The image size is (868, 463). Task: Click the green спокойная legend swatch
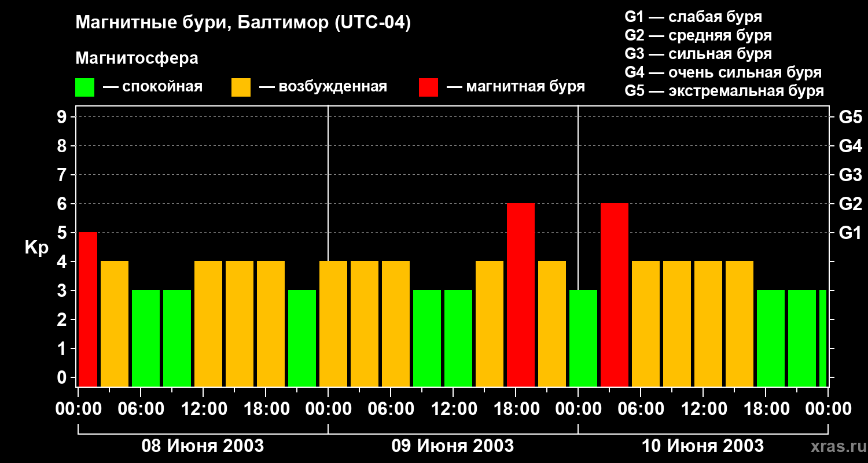(84, 87)
